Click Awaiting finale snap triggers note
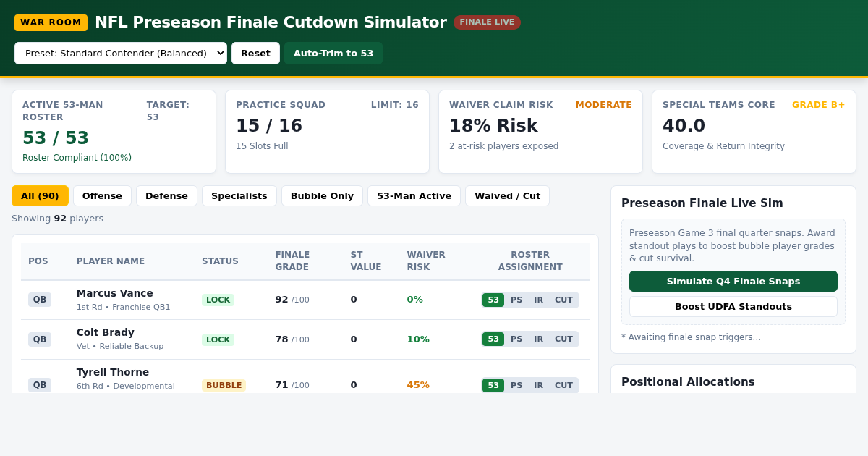Image resolution: width=868 pixels, height=456 pixels. pos(691,337)
